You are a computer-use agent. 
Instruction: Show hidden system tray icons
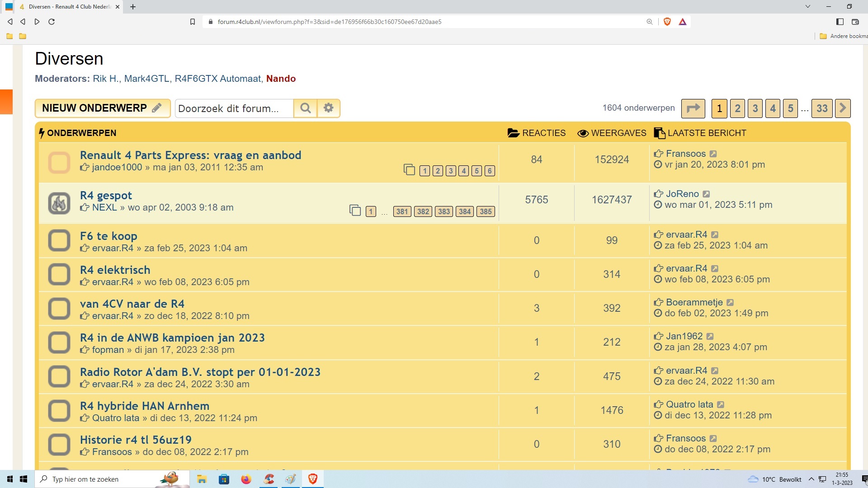pyautogui.click(x=811, y=479)
